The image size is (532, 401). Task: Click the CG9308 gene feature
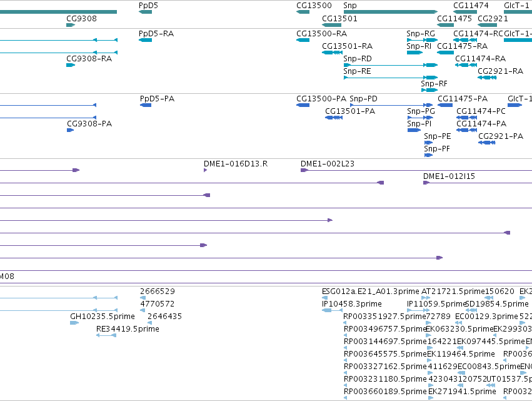point(71,25)
